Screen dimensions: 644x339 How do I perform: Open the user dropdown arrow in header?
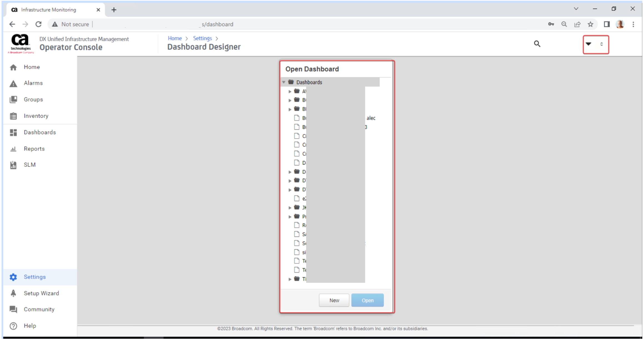click(x=588, y=44)
